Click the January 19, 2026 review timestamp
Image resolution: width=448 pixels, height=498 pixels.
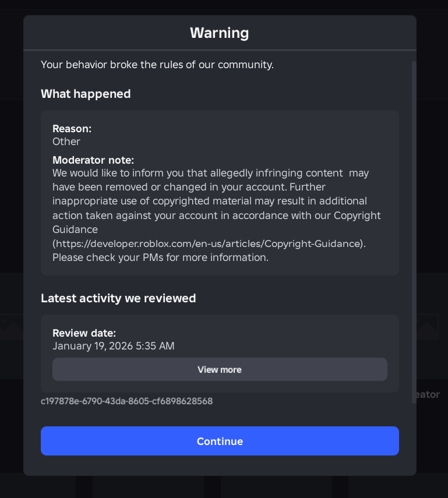[x=113, y=346]
